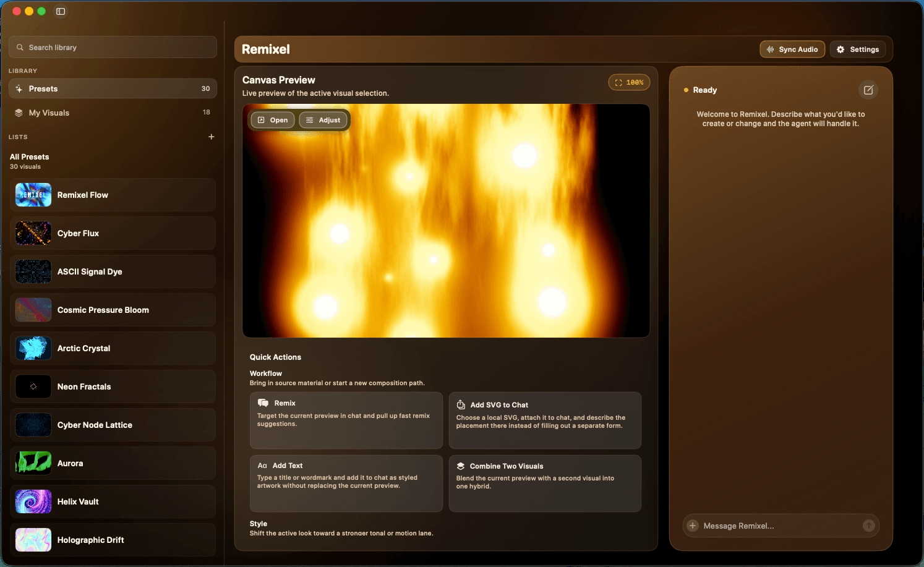Screen dimensions: 924x567
Task: Click the 'Remixel Flow' preset name
Action: [83, 195]
